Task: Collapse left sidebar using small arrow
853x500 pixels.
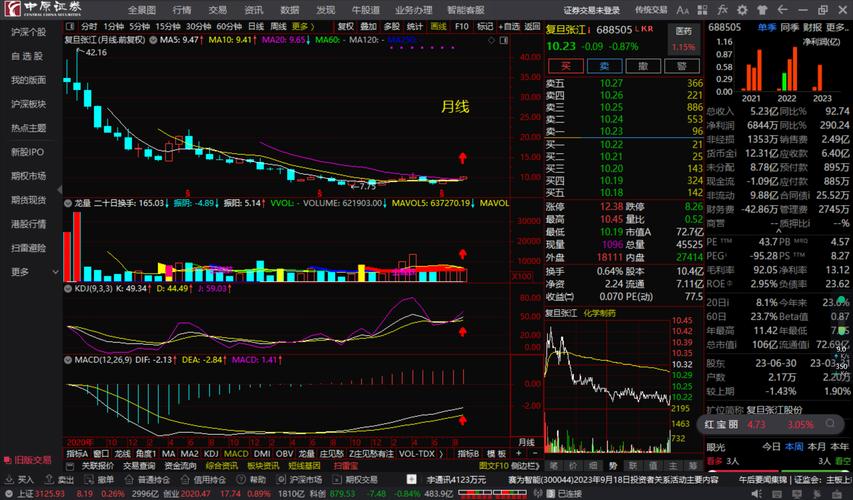Action: click(x=60, y=190)
